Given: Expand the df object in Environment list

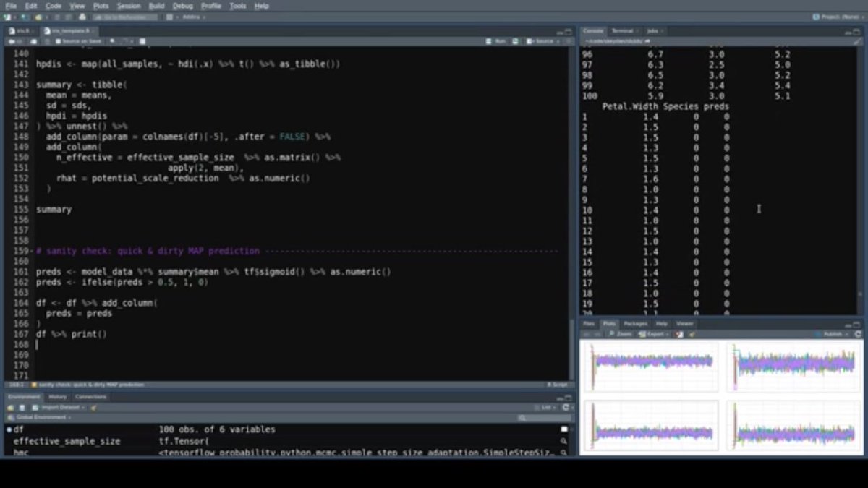Looking at the screenshot, I should (x=9, y=429).
